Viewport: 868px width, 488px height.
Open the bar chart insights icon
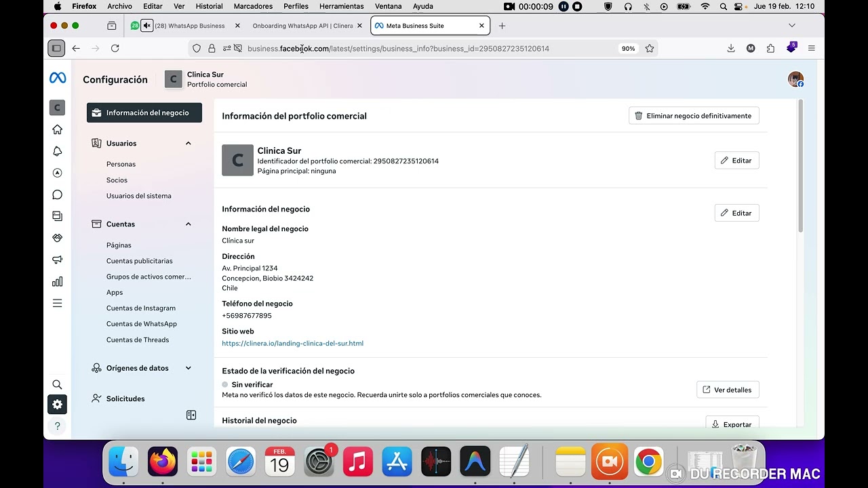58,281
